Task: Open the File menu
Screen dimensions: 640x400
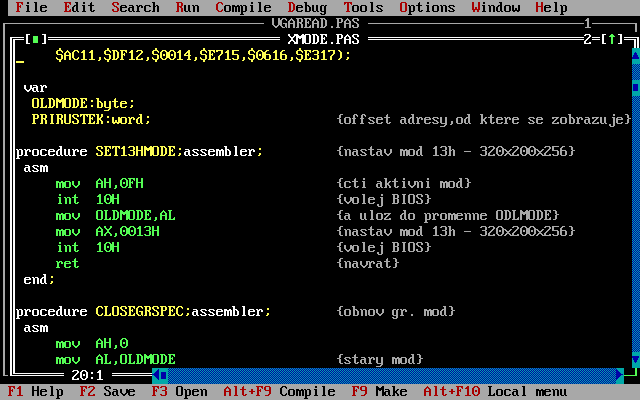Action: tap(31, 7)
